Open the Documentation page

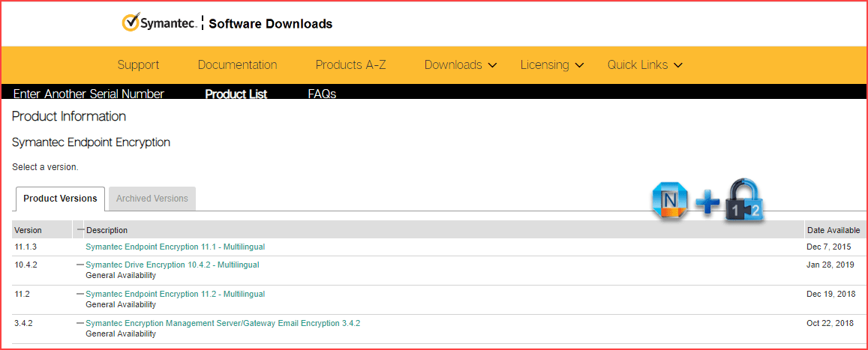coord(238,64)
